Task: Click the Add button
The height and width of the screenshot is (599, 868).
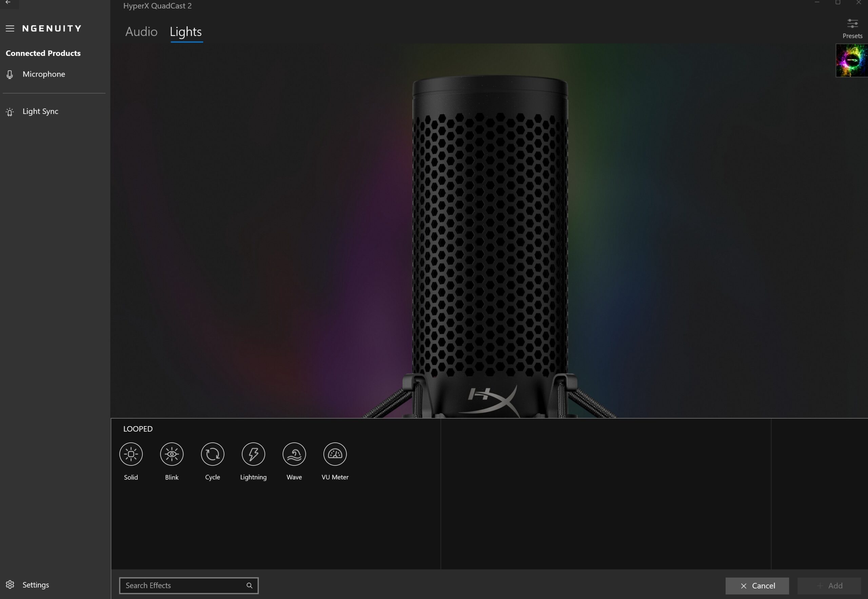Action: 829,585
